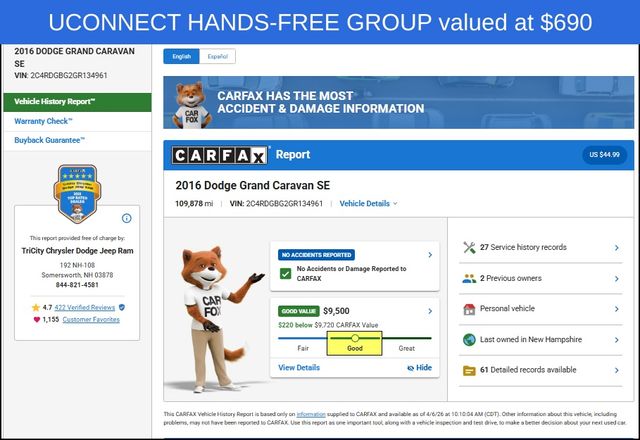
Task: Click the personal vehicle house icon
Action: (x=469, y=309)
